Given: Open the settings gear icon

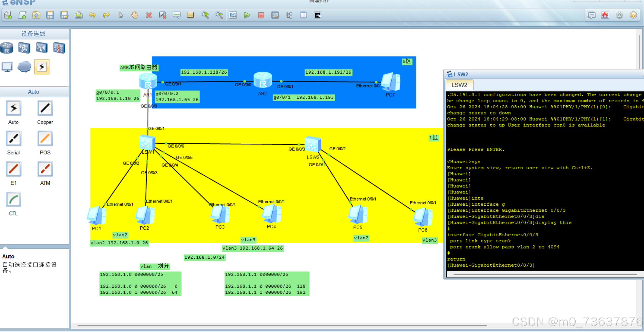Looking at the screenshot, I should (619, 15).
